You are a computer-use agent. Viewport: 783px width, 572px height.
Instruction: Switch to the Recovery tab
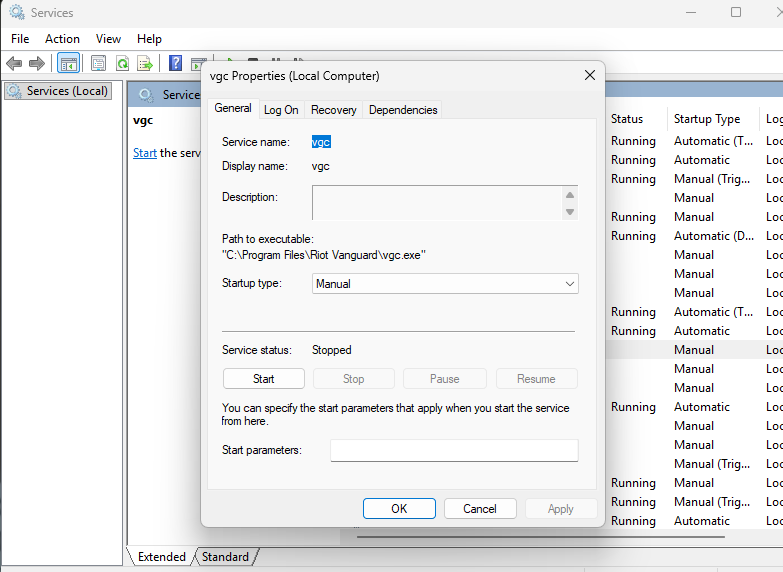334,110
